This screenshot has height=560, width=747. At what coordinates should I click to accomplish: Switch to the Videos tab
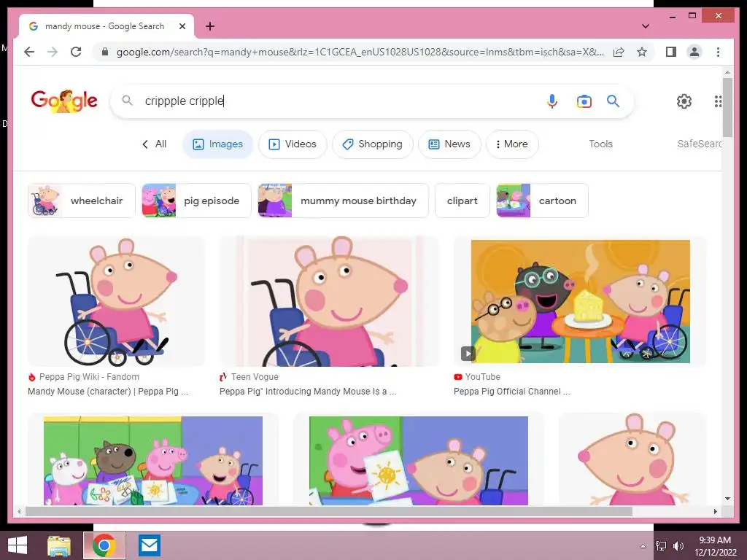tap(293, 144)
